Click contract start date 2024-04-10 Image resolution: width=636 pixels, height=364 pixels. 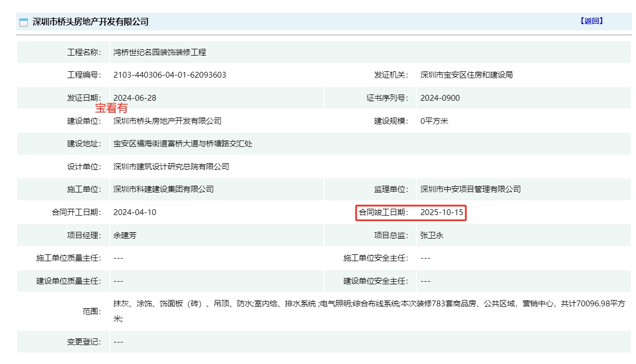134,212
